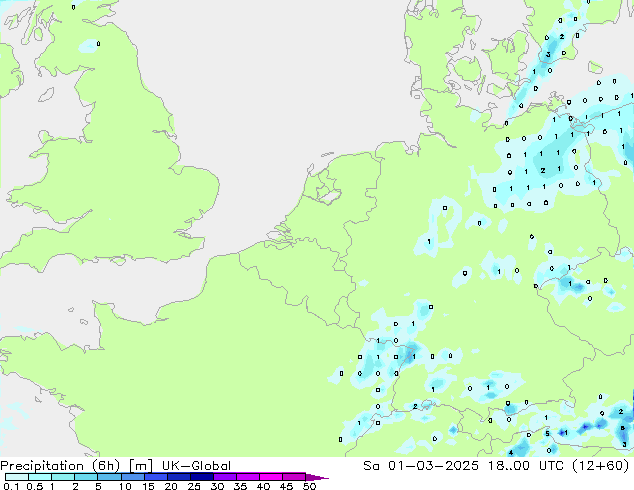Click the '40' legend scale label
Screen dimensions: 634x490
click(x=263, y=486)
